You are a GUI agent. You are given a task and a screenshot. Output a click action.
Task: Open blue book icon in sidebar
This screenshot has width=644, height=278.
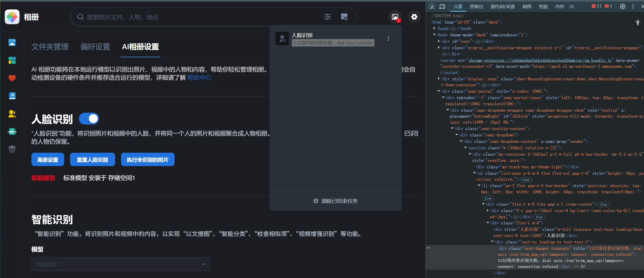tap(12, 96)
